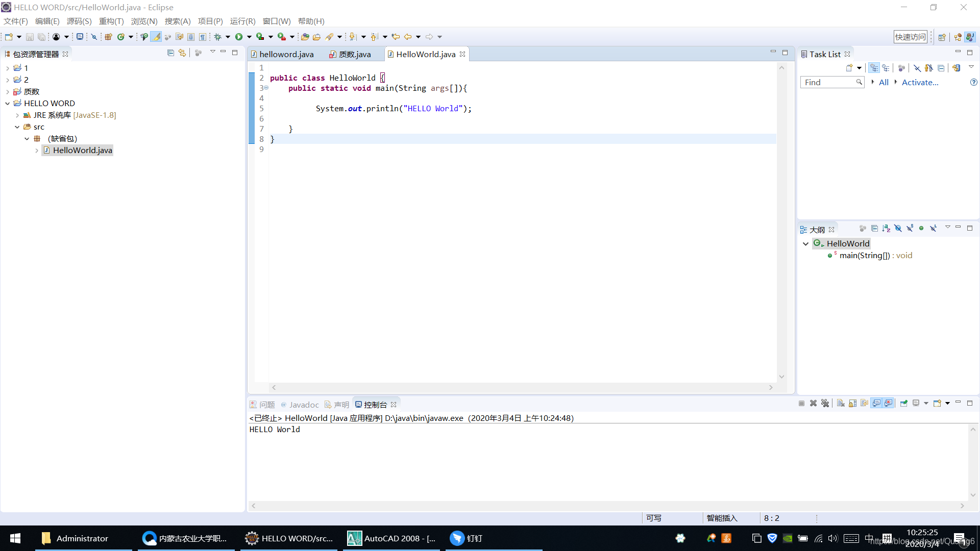980x551 pixels.
Task: Create a new Java class from toolbar
Action: coord(122,36)
